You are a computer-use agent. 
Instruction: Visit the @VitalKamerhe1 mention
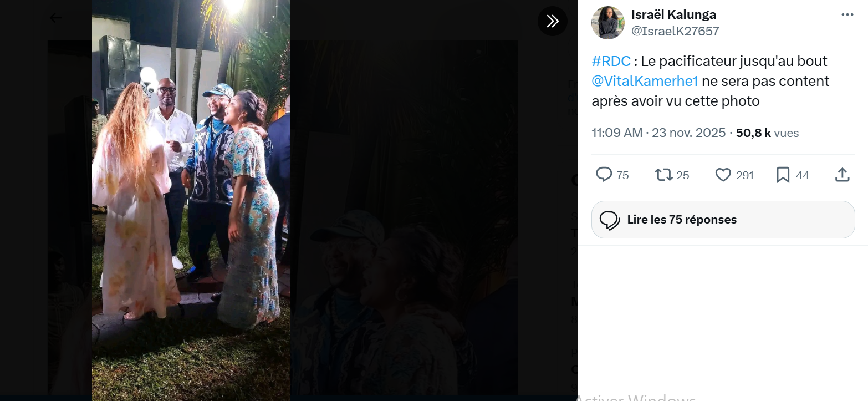point(644,81)
